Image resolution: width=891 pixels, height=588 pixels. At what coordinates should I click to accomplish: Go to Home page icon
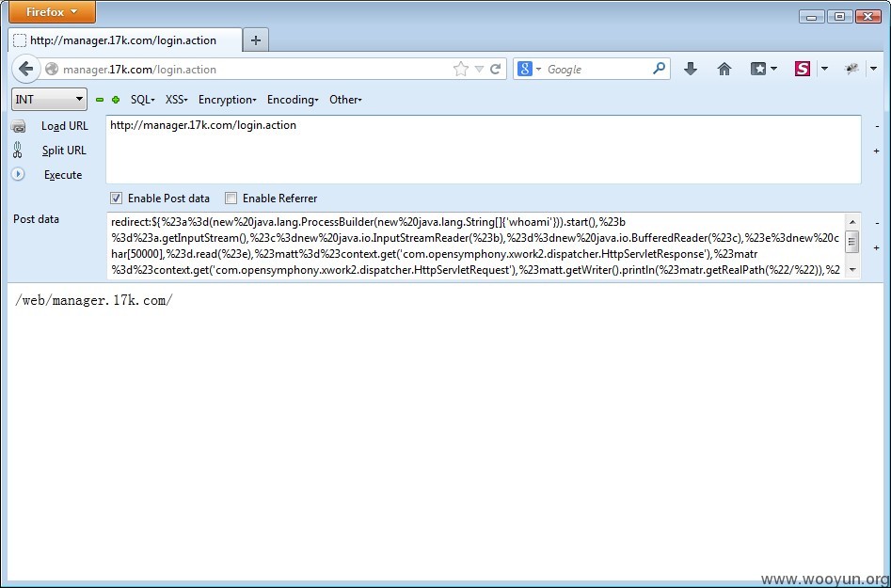tap(724, 70)
